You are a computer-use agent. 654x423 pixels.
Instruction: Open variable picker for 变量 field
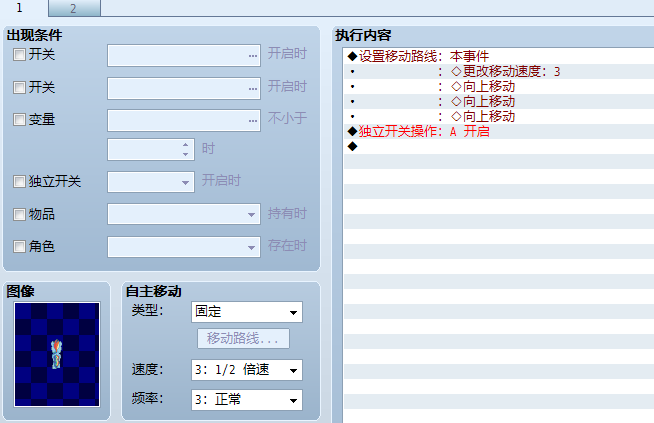click(x=253, y=121)
